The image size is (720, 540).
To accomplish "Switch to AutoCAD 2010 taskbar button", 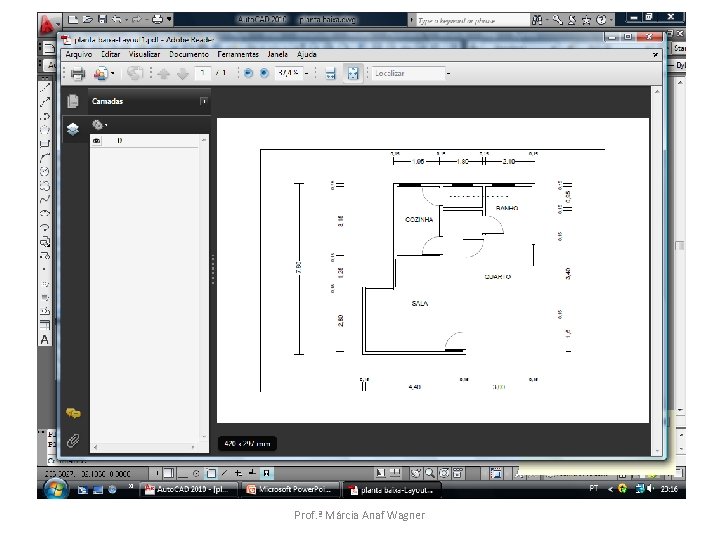I will tap(189, 489).
